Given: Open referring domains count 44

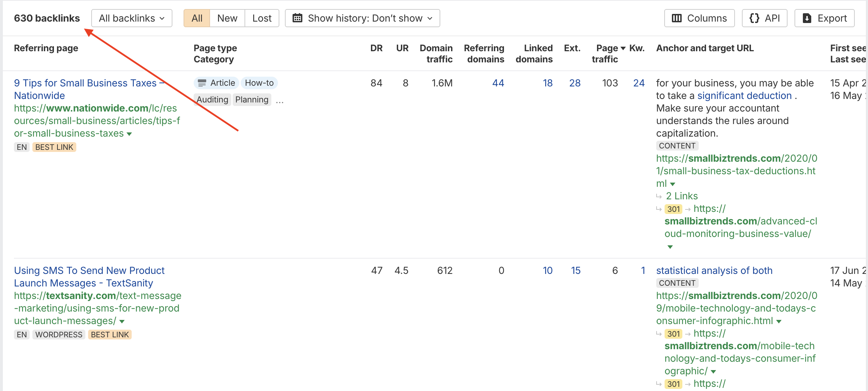Looking at the screenshot, I should [x=498, y=83].
